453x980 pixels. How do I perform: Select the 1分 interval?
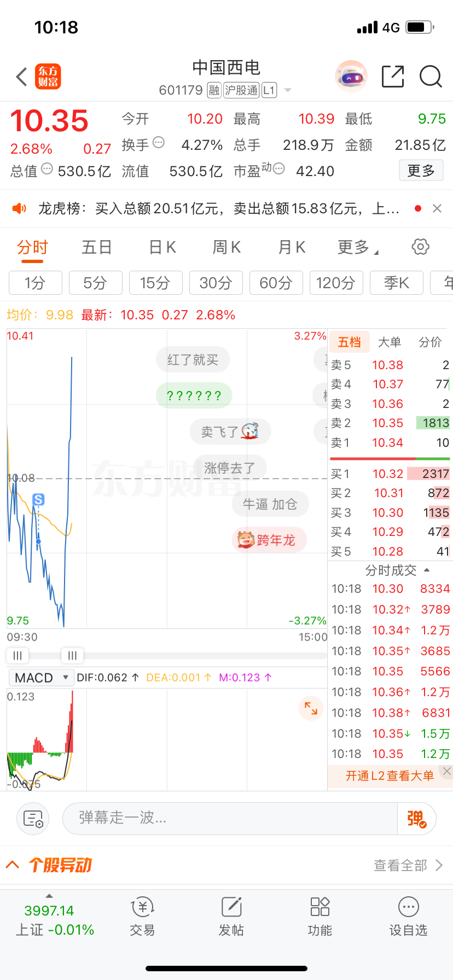[36, 283]
